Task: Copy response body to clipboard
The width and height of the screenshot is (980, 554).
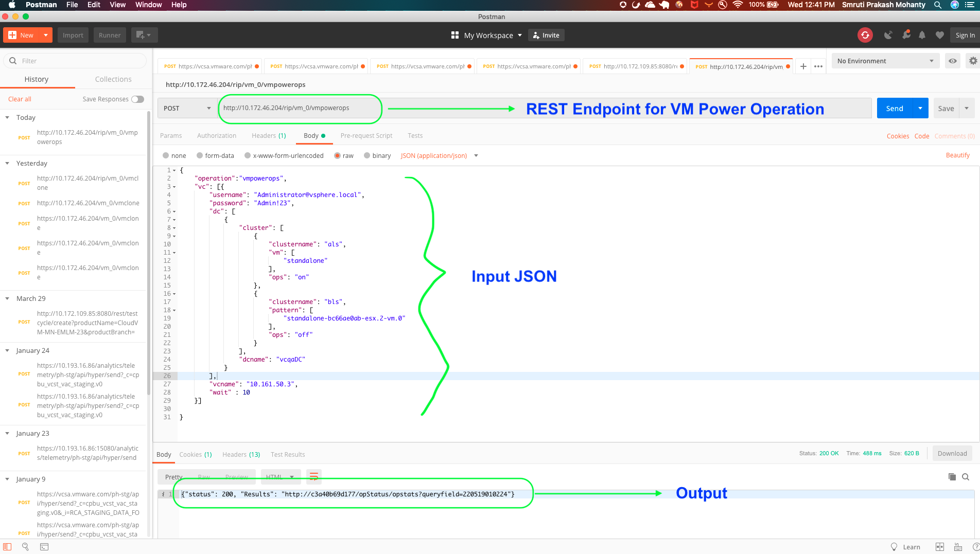Action: 952,477
